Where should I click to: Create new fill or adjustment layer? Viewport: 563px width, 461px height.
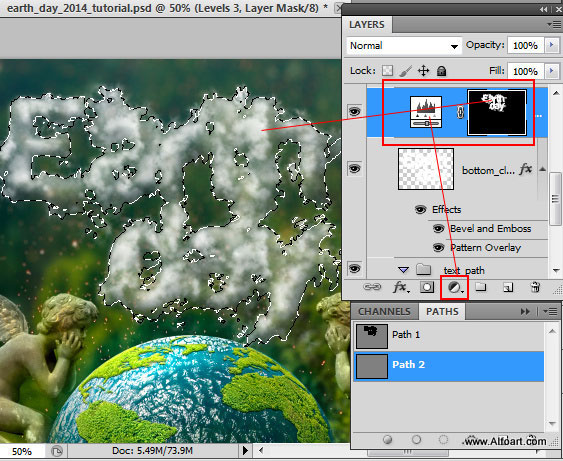click(x=455, y=287)
